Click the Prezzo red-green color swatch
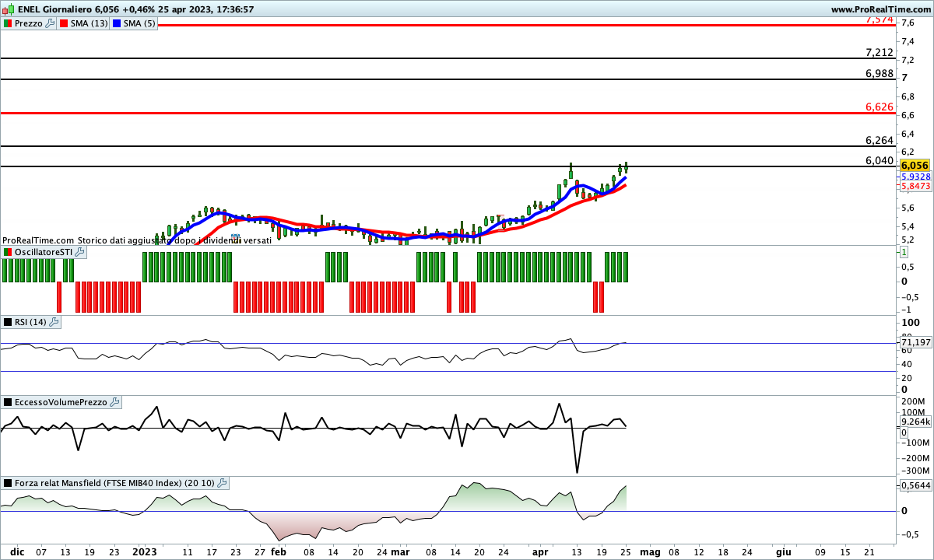Screen dimensions: 934x560 pyautogui.click(x=8, y=23)
